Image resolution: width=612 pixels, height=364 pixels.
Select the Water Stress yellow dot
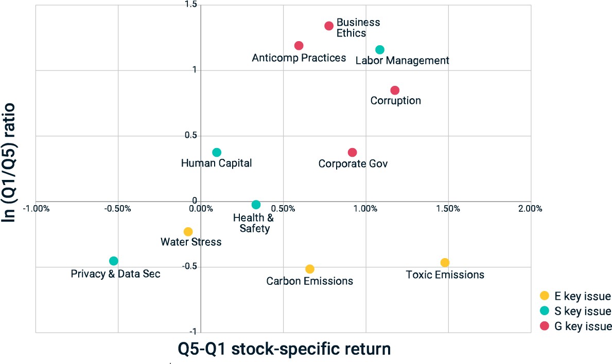(x=188, y=232)
